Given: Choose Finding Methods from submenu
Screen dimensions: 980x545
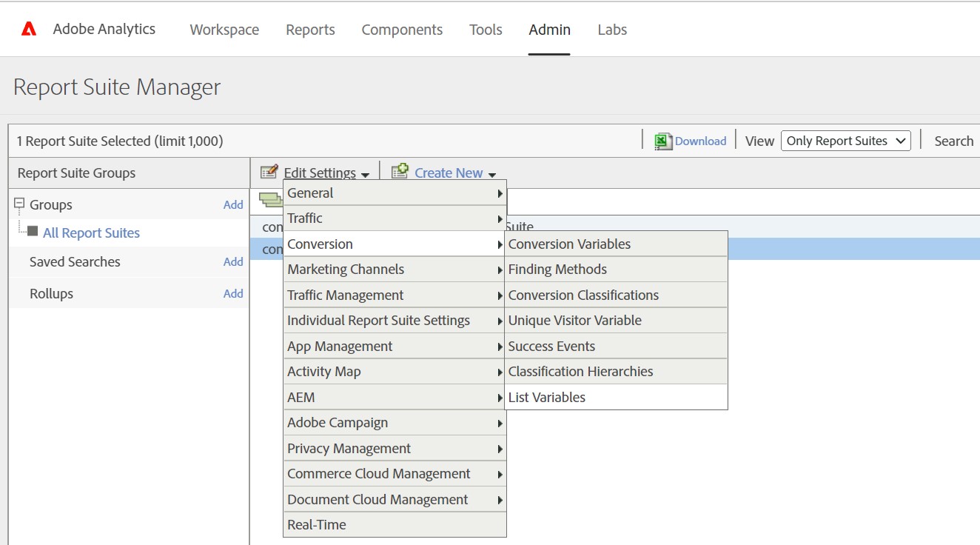Looking at the screenshot, I should [616, 270].
